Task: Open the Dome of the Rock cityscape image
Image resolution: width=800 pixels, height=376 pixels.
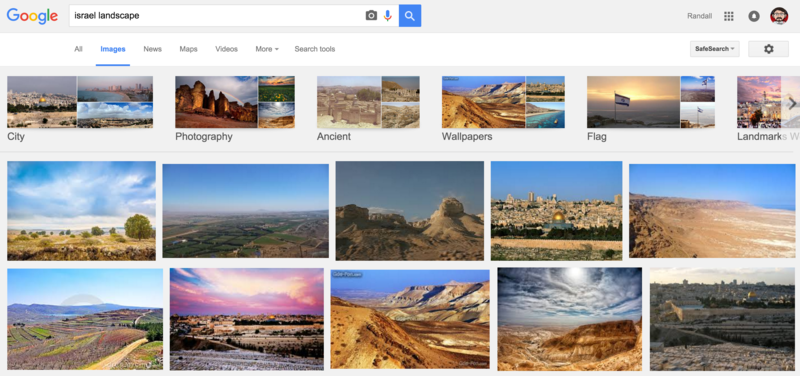Action: pyautogui.click(x=556, y=211)
